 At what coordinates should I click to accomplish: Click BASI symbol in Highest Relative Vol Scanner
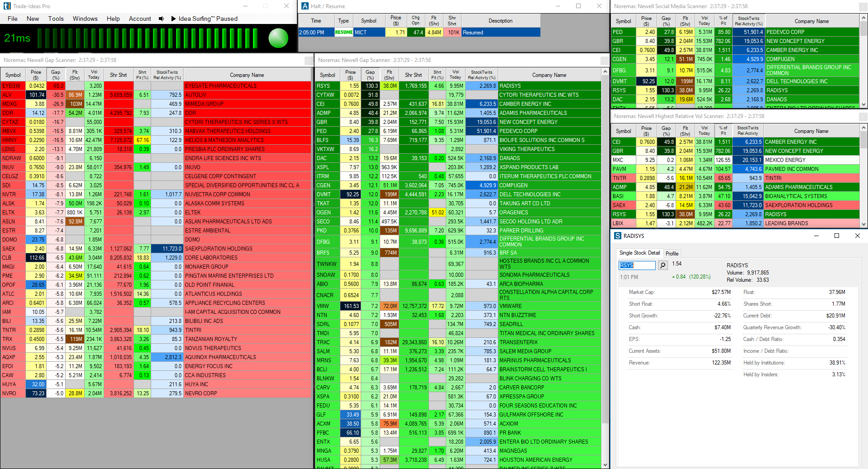click(x=618, y=196)
